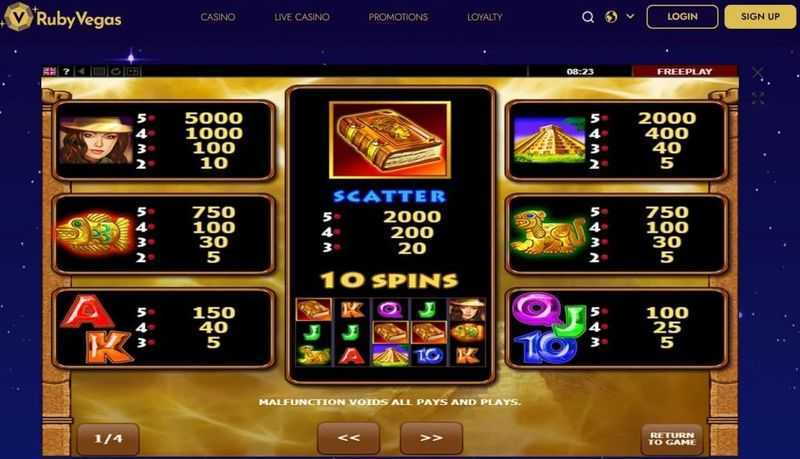The height and width of the screenshot is (459, 800).
Task: Open game help question mark icon
Action: click(66, 71)
